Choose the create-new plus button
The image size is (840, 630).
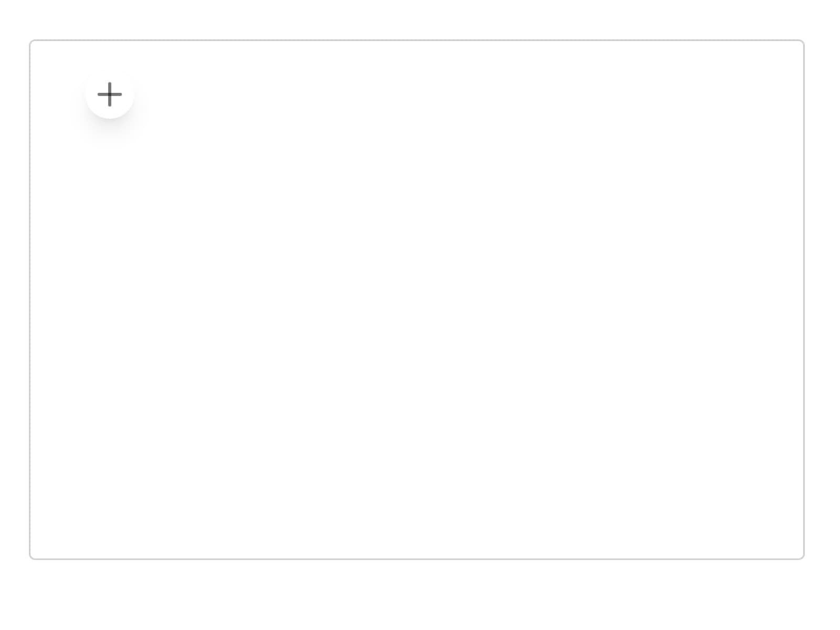click(110, 94)
